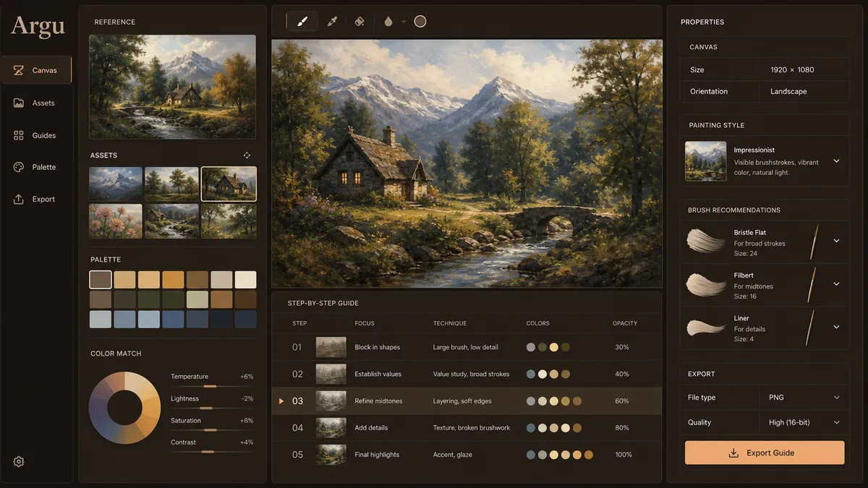Select the paint bucket fill tool
This screenshot has width=868, height=488.
click(x=359, y=21)
